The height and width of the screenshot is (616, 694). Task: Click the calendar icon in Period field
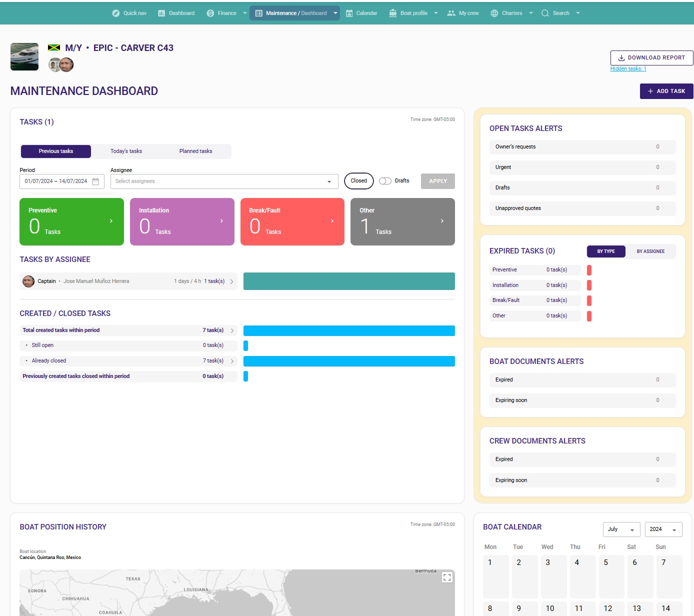coord(95,181)
